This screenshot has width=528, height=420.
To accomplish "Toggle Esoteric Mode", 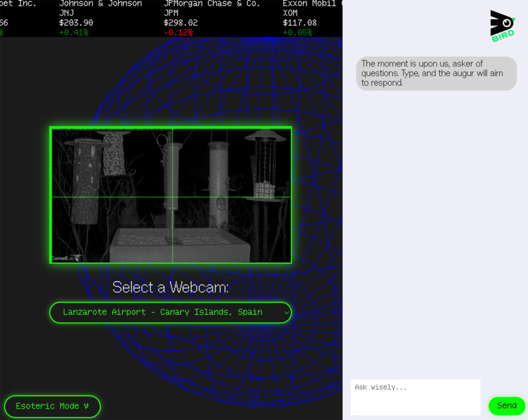I will pyautogui.click(x=52, y=406).
